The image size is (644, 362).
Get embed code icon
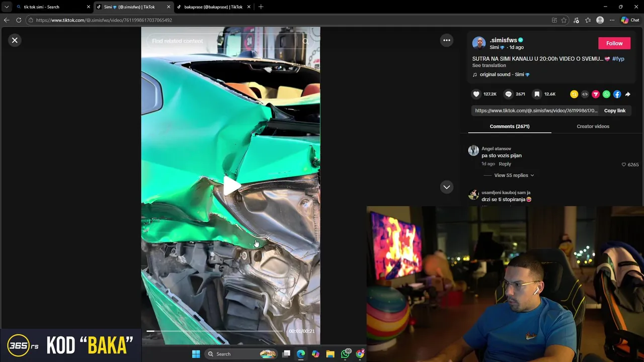(585, 94)
